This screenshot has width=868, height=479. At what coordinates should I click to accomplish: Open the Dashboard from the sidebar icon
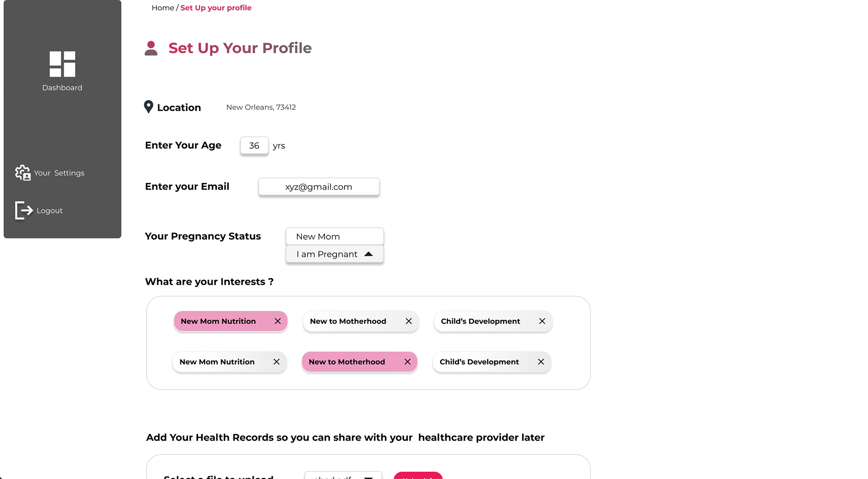[62, 64]
